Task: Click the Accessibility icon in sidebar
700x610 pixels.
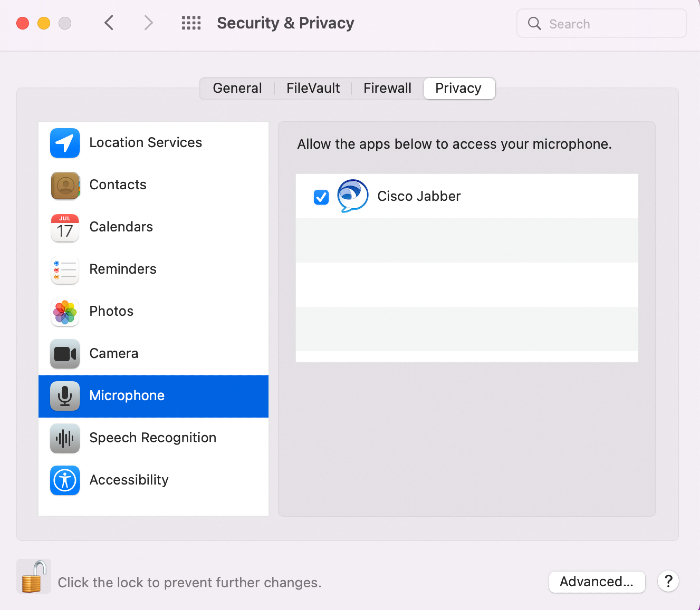Action: [65, 480]
